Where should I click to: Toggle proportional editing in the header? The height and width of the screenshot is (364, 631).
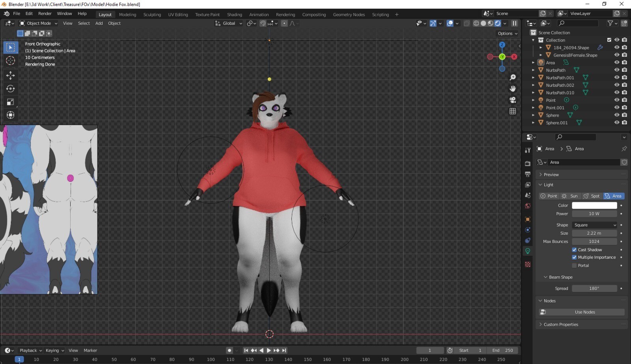(x=284, y=23)
